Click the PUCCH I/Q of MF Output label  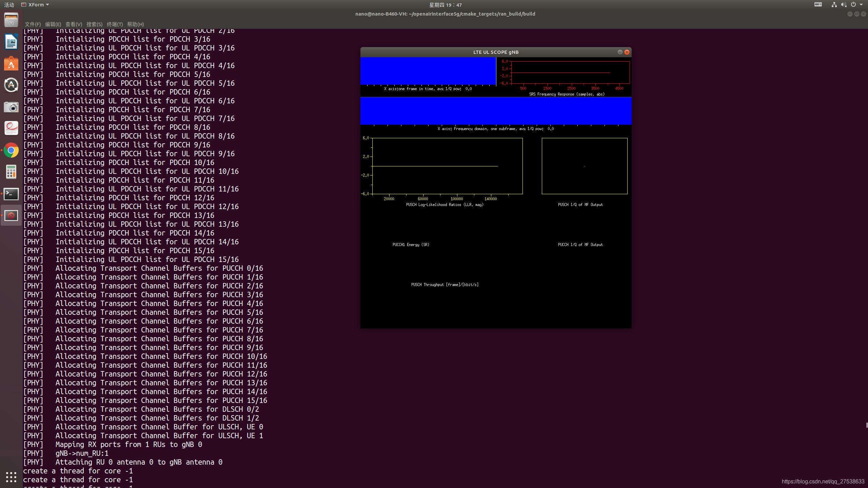[x=580, y=245]
